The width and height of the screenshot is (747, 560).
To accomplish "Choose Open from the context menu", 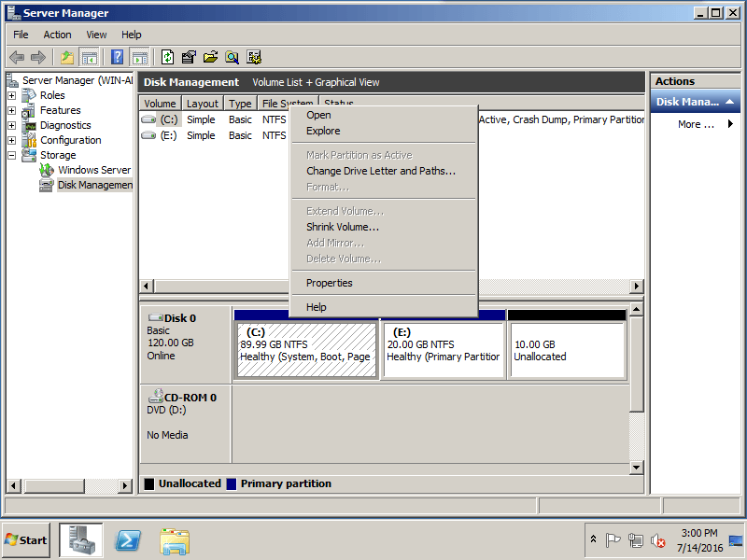I will click(x=383, y=115).
